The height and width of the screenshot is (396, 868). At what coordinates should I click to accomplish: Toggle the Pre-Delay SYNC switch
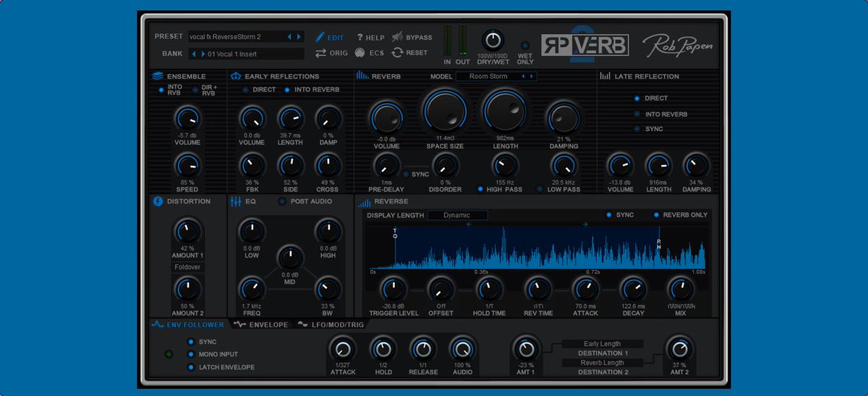coord(406,174)
